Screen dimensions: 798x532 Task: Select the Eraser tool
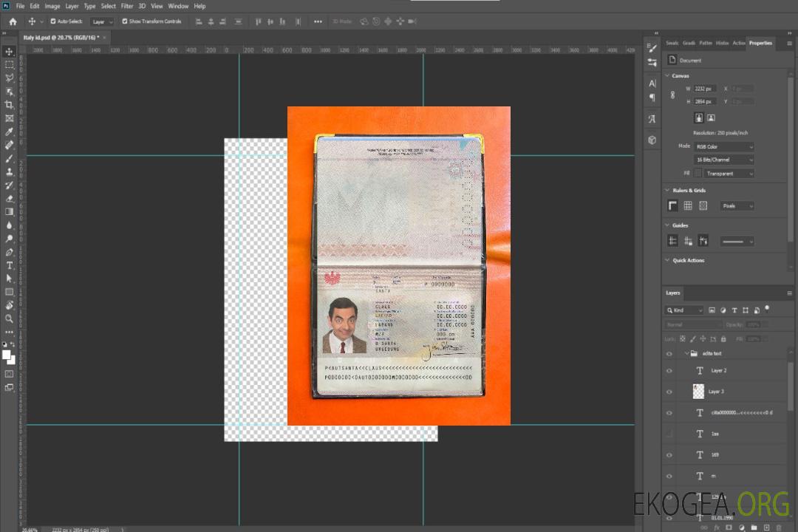pos(9,199)
